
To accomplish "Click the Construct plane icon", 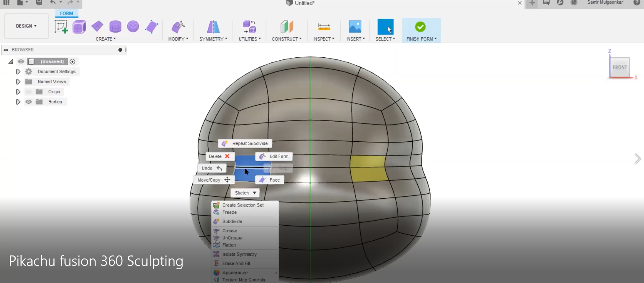I will pos(287,27).
